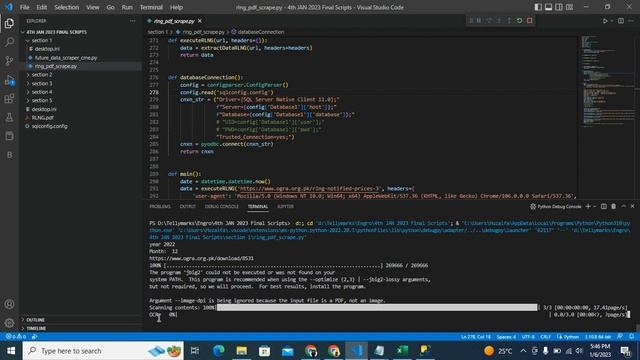Image resolution: width=640 pixels, height=360 pixels.
Task: Kill the terminal with trash icon
Action: click(613, 207)
